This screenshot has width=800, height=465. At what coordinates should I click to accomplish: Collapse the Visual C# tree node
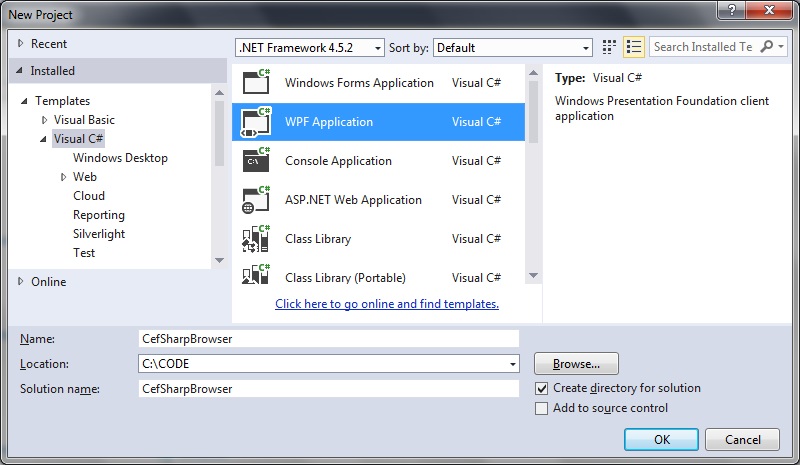click(43, 139)
